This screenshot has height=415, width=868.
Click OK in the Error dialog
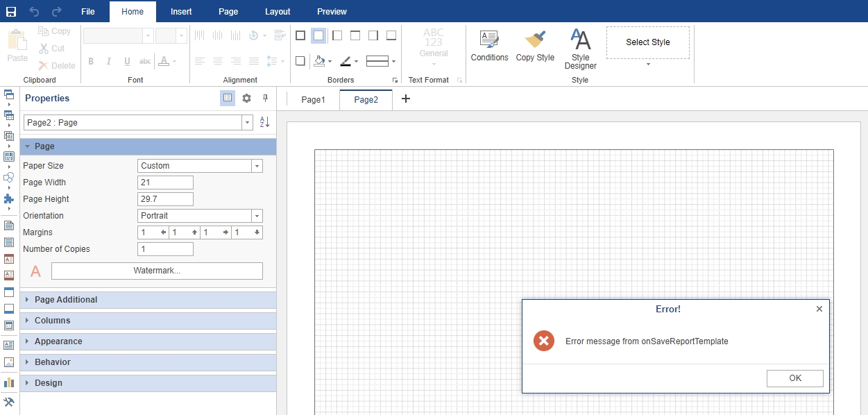[794, 378]
